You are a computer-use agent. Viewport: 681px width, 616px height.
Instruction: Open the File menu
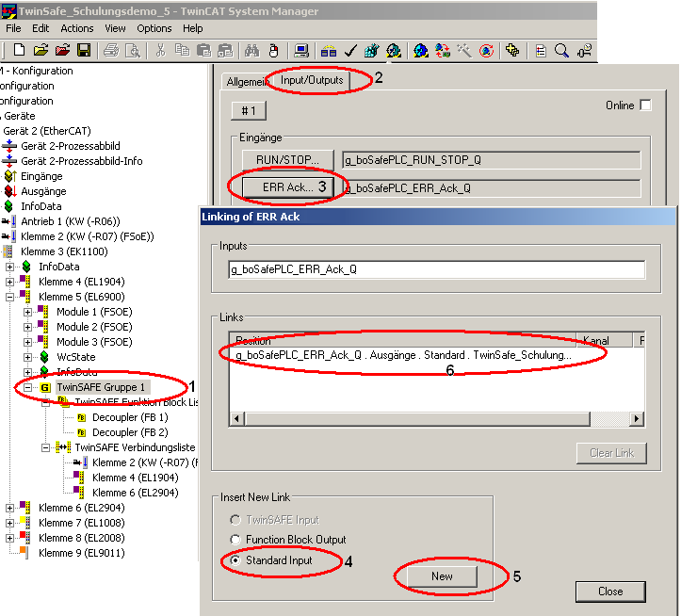pyautogui.click(x=13, y=28)
